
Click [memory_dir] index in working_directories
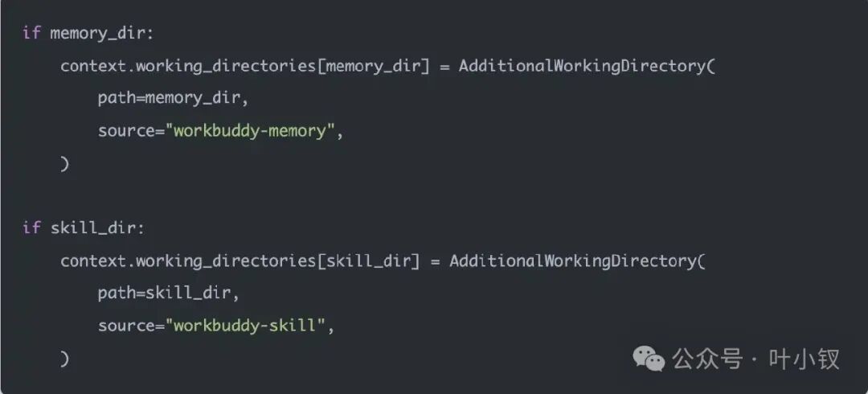click(x=374, y=67)
